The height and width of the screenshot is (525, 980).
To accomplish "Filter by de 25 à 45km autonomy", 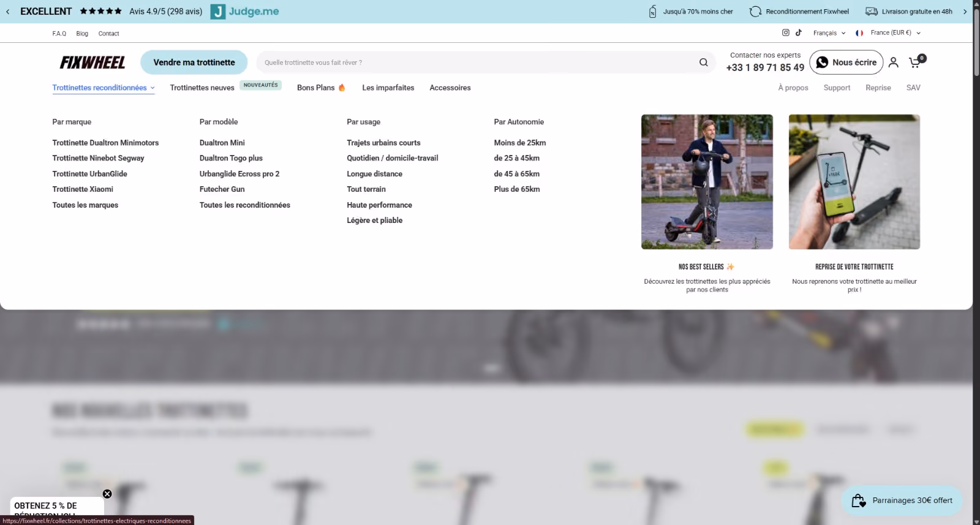I will (517, 158).
